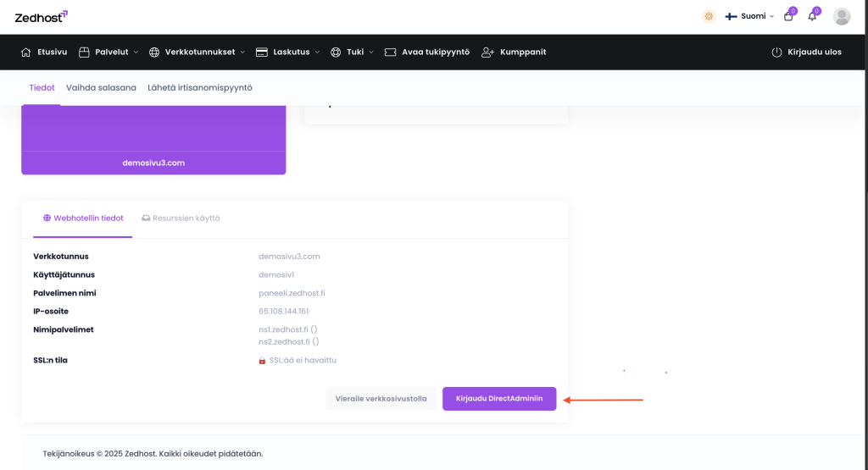This screenshot has height=470, width=868.
Task: Open the Suomi language dropdown
Action: pyautogui.click(x=749, y=16)
